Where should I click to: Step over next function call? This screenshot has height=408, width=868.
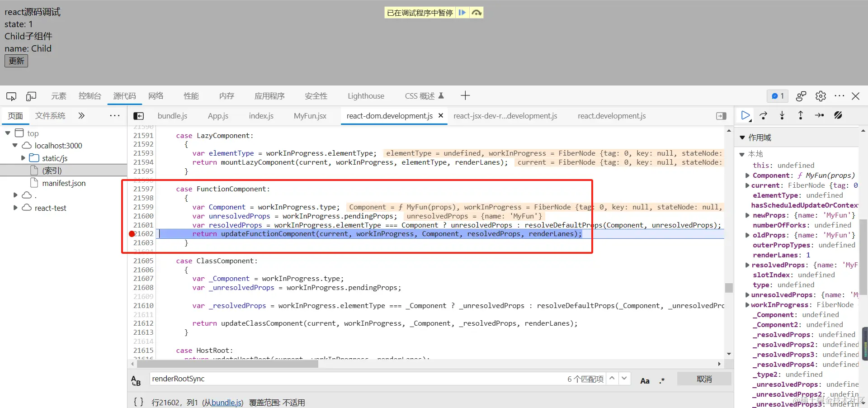764,116
